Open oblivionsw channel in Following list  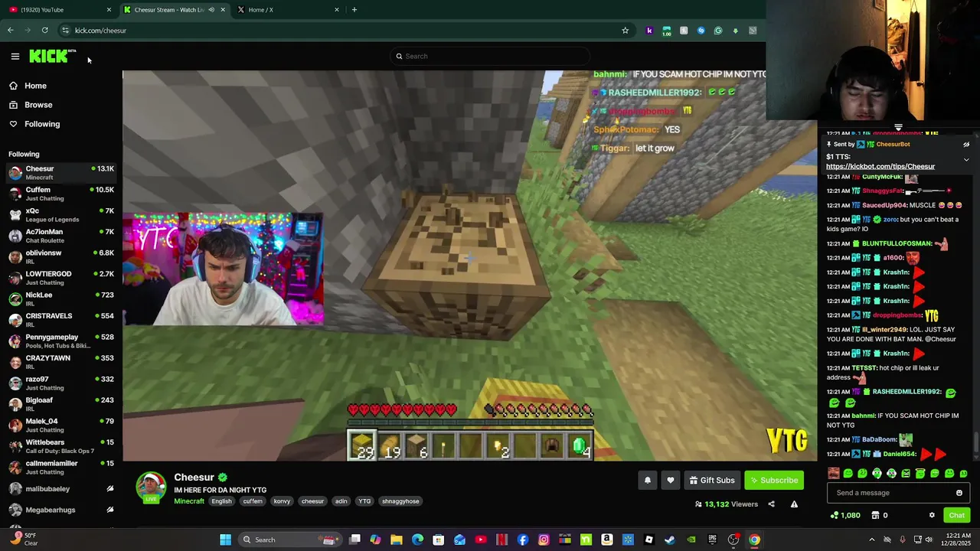click(61, 257)
